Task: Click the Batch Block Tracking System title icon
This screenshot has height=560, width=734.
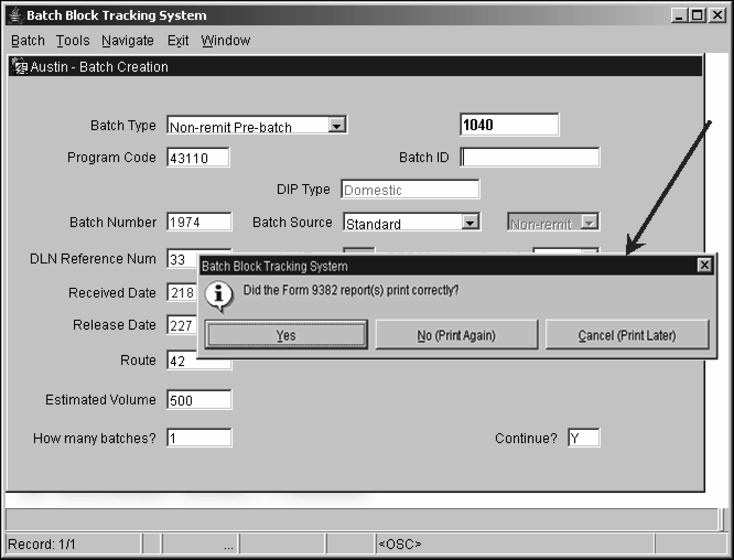Action: point(15,16)
